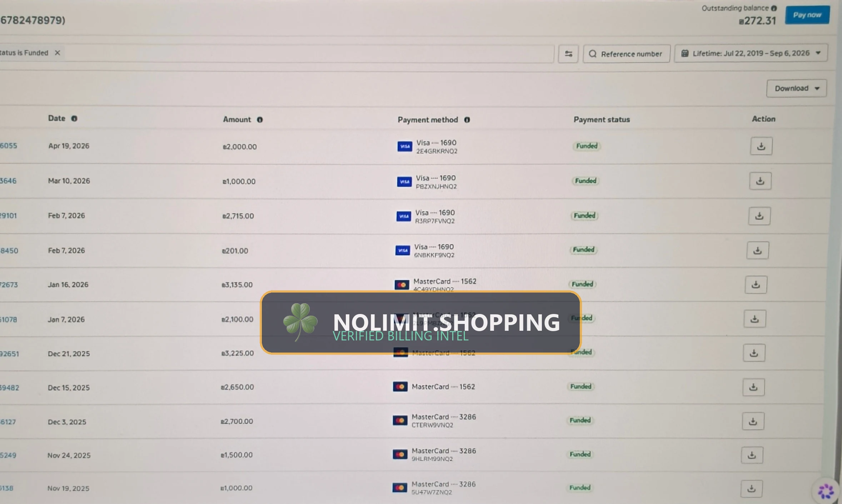842x504 pixels.
Task: Select the 2,000.00 amount cell
Action: pyautogui.click(x=240, y=147)
